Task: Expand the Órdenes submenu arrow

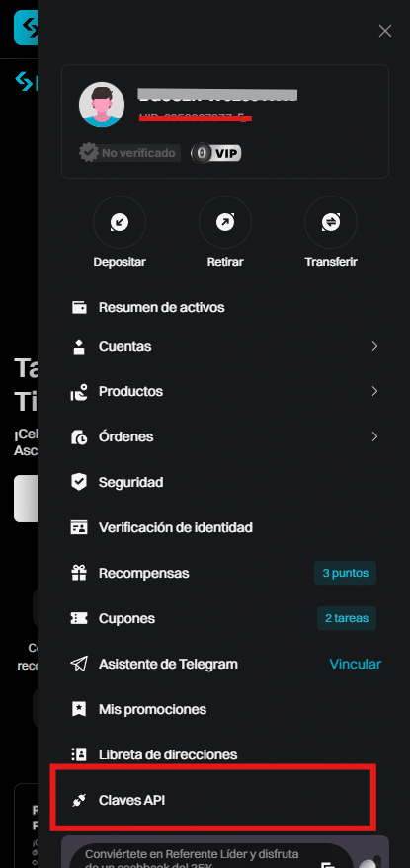Action: pos(375,436)
